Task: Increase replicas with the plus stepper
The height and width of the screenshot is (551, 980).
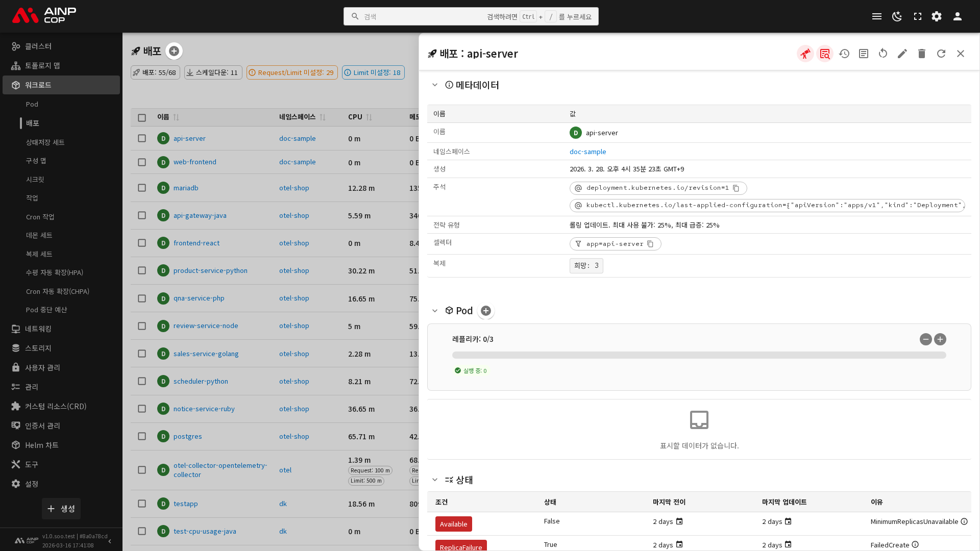Action: coord(940,339)
